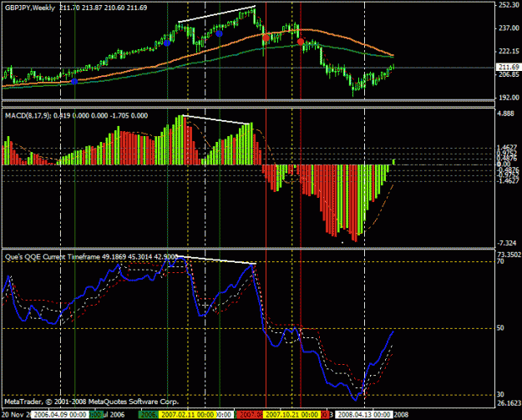
Task: Select the first blue dot on orange average
Action: 74,82
